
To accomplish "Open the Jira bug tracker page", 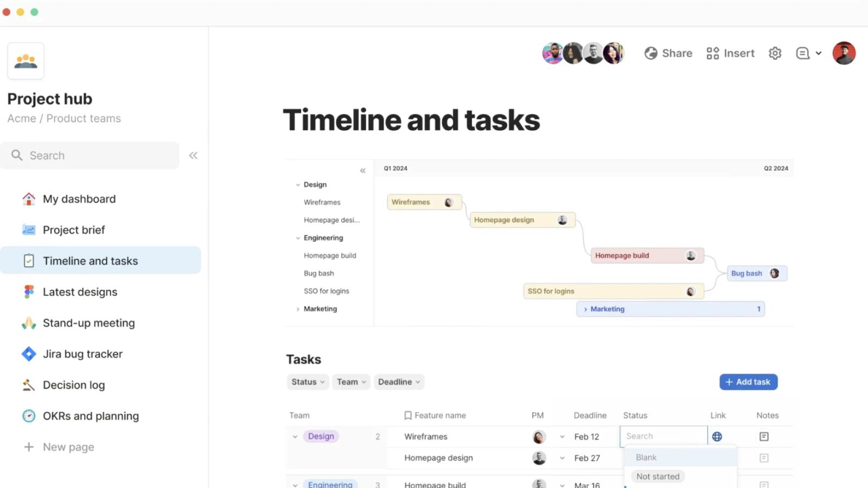I will coord(82,354).
